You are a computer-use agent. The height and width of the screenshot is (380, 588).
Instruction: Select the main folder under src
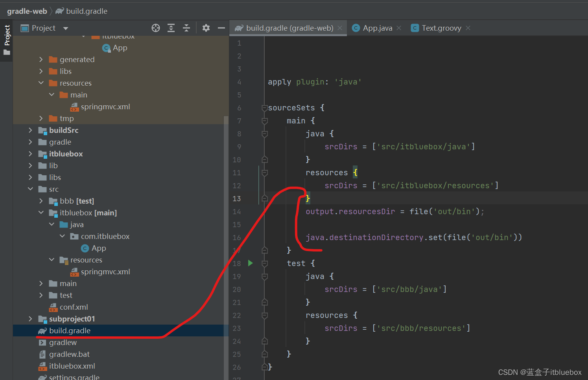tap(68, 283)
